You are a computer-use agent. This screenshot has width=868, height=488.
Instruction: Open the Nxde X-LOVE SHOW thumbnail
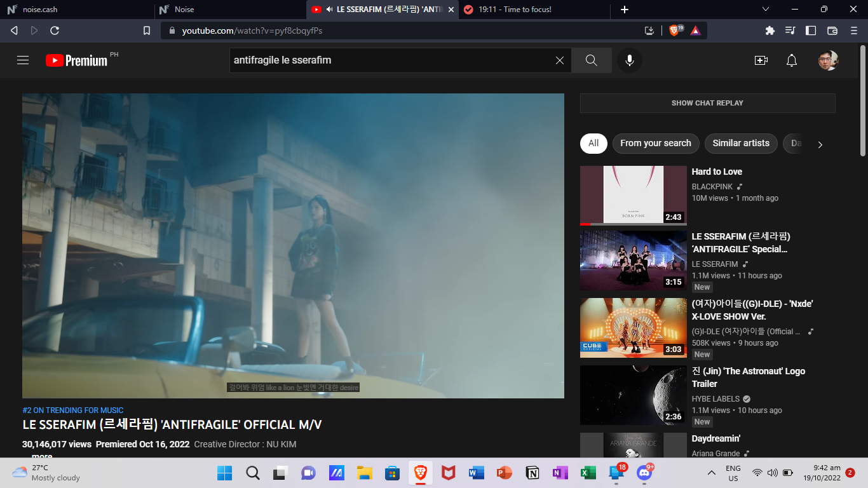(x=634, y=328)
